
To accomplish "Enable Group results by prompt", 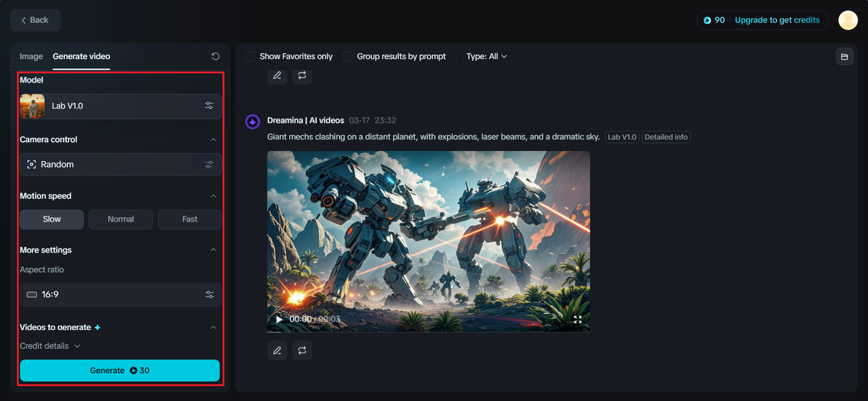I will coord(347,56).
